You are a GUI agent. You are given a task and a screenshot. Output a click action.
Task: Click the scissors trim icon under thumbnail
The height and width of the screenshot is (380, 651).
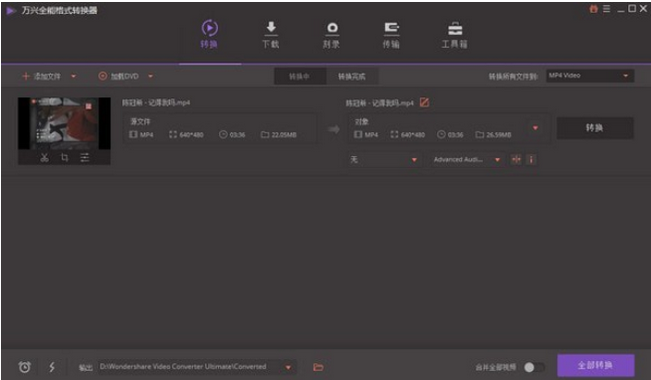(44, 157)
